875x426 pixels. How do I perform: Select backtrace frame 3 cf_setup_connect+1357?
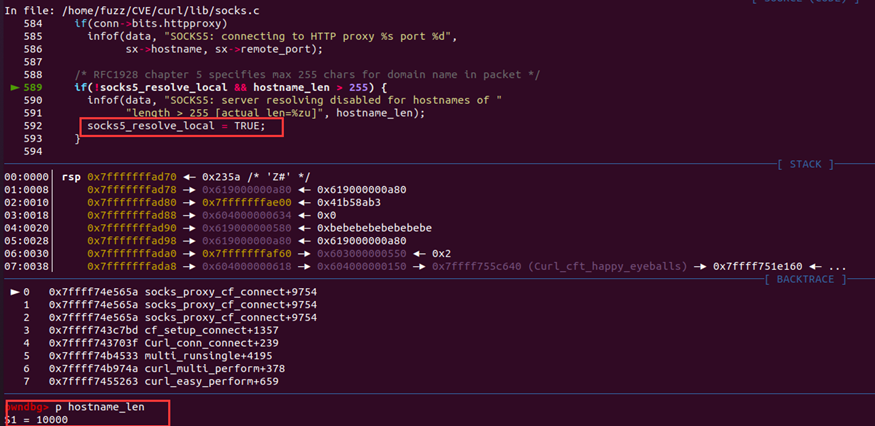(x=199, y=330)
